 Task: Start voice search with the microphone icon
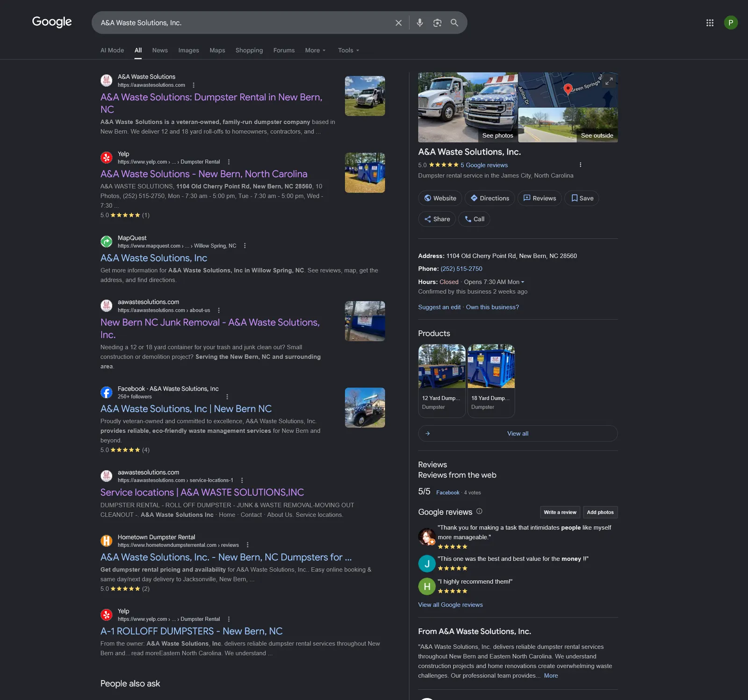pos(420,23)
